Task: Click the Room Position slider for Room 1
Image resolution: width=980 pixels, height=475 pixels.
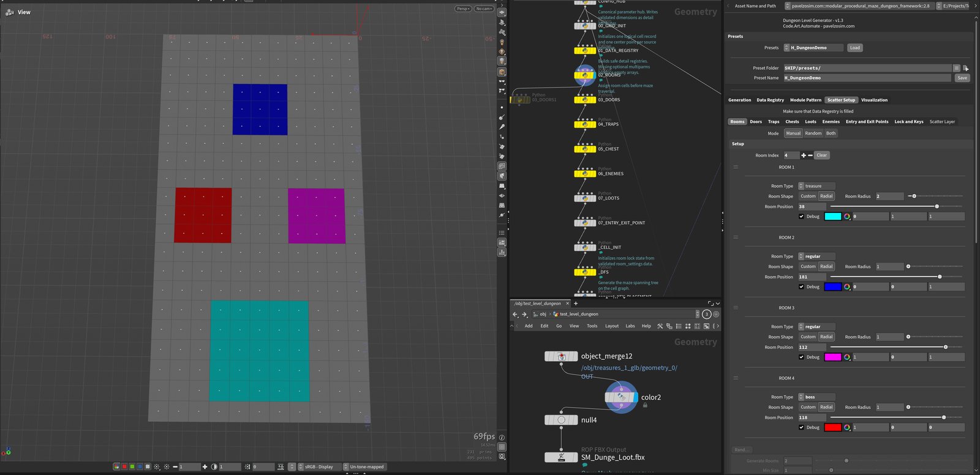Action: click(x=897, y=207)
